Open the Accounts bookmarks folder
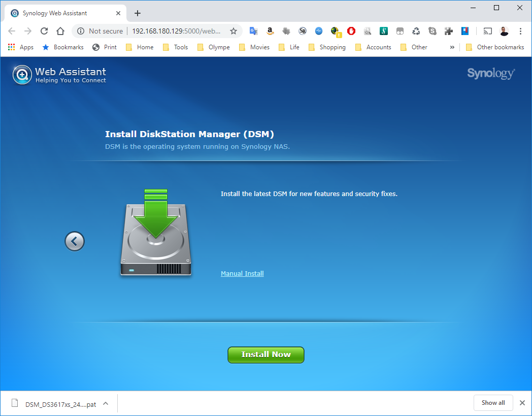Screen dimensions: 532x416 click(373, 47)
